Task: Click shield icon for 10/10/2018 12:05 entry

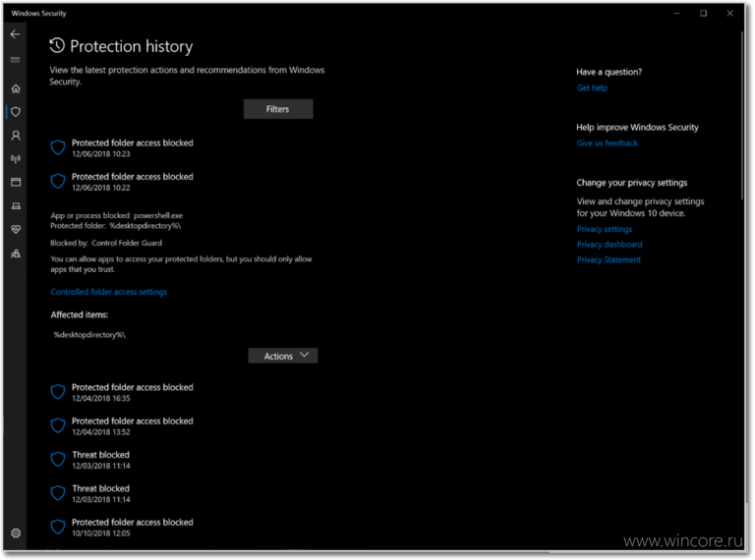Action: [58, 527]
